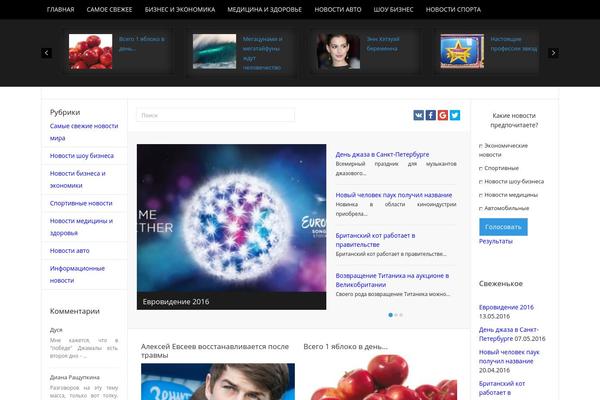Open the 'Новости бизнеса и экономики' category
The height and width of the screenshot is (400, 600).
(77, 180)
